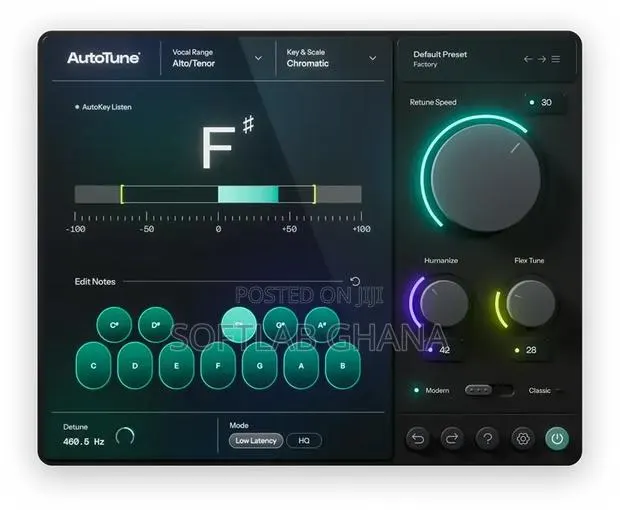Click the large Retune Speed knob

coord(486,178)
